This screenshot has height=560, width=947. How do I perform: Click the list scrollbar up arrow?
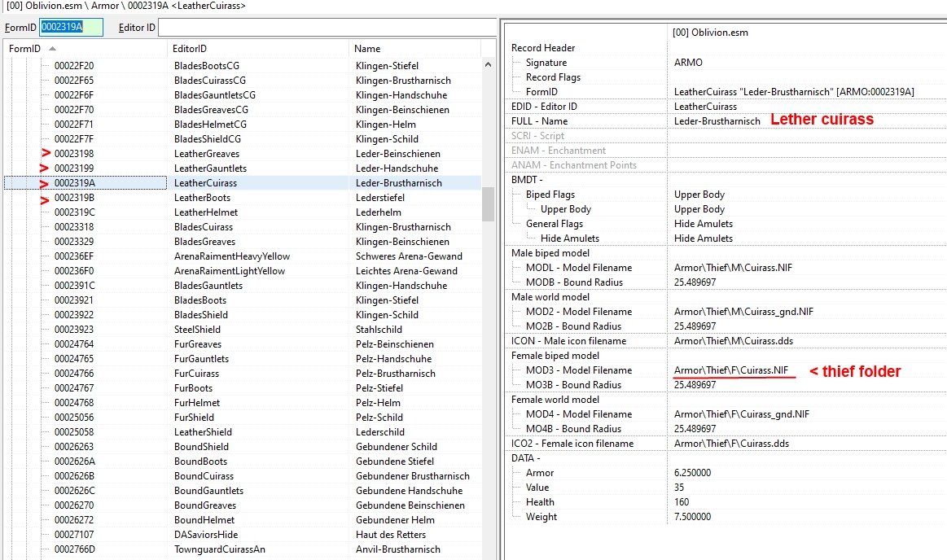coord(488,64)
